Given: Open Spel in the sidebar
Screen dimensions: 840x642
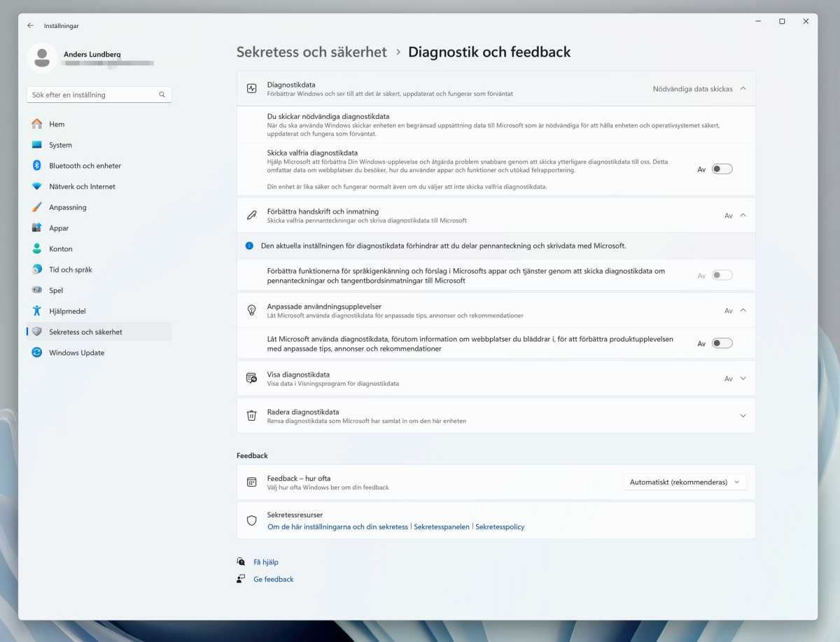Looking at the screenshot, I should pyautogui.click(x=99, y=291).
